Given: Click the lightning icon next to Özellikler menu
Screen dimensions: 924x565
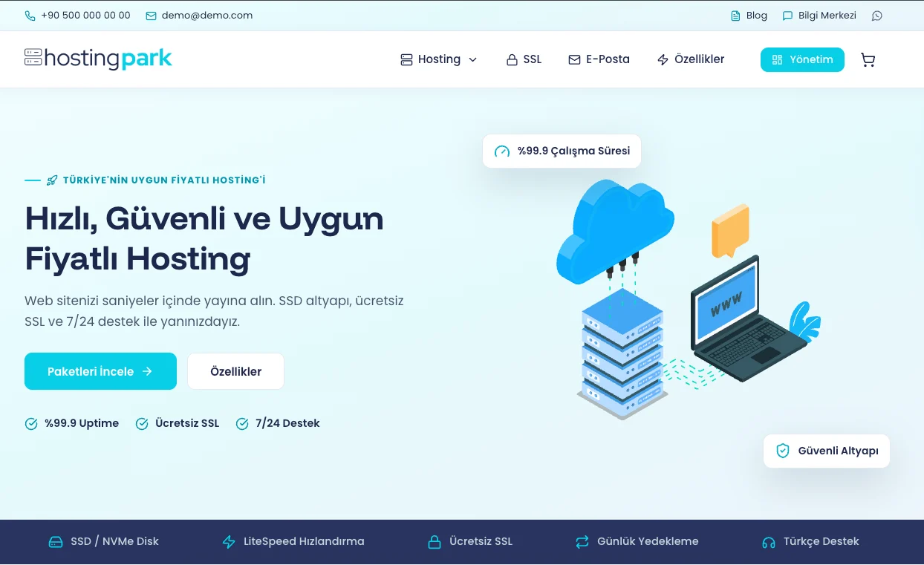Looking at the screenshot, I should 663,60.
